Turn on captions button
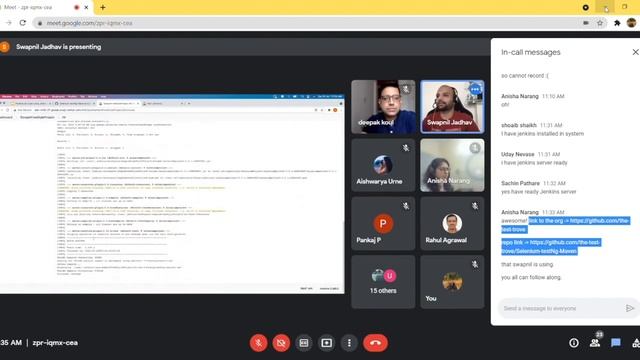Viewport: 640px width, 360px height. click(304, 343)
